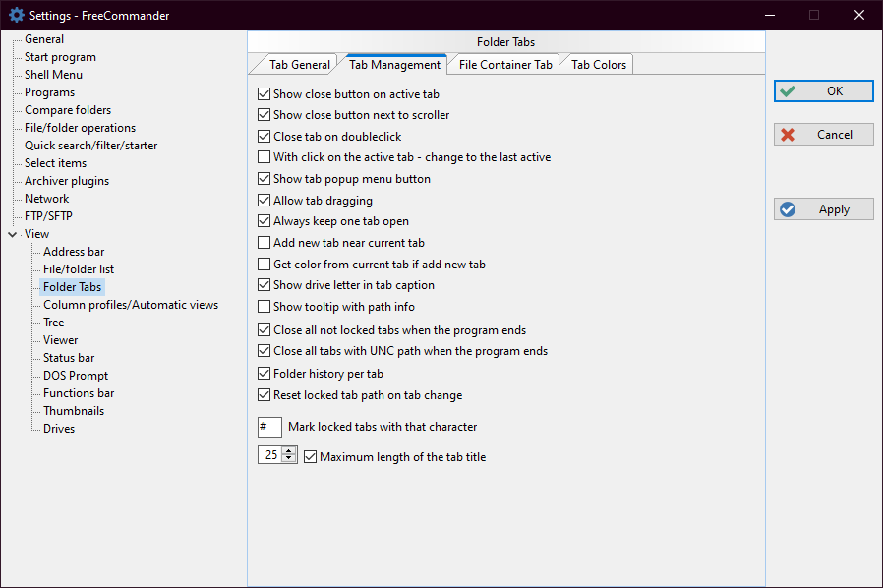Viewport: 883px width, 588px height.
Task: Collapse the View tree node
Action: [x=12, y=234]
